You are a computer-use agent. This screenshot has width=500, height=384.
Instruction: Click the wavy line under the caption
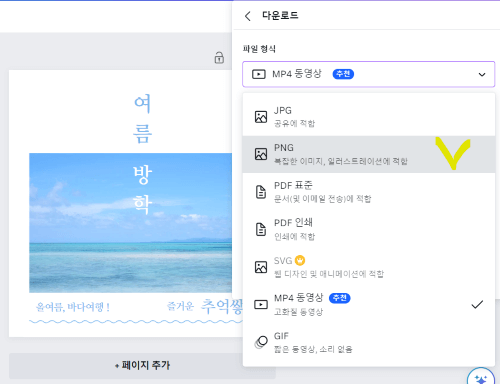tap(136, 322)
